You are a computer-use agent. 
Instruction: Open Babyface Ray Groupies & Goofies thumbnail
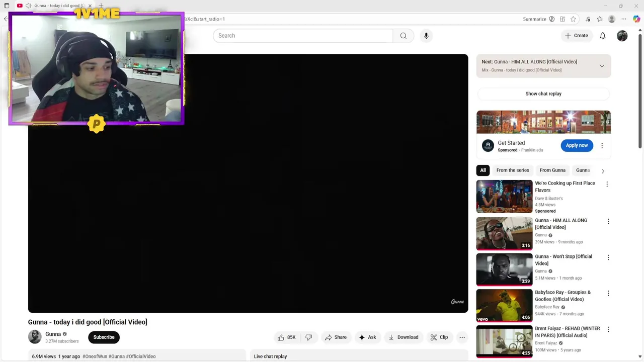[504, 305]
